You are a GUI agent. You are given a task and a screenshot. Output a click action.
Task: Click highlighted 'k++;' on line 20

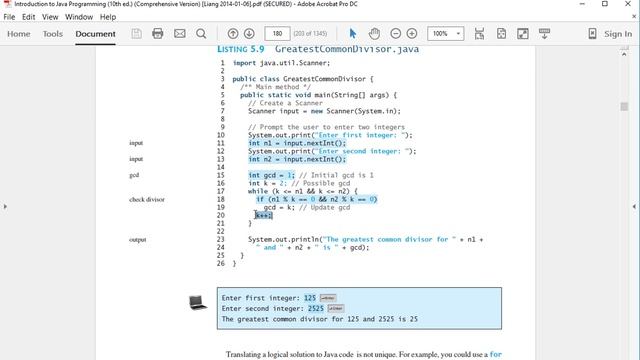point(264,215)
